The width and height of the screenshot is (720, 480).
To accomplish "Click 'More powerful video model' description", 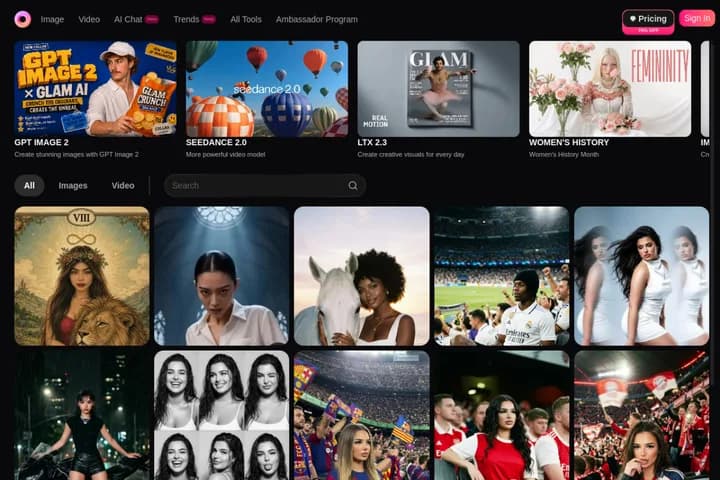I will (225, 154).
